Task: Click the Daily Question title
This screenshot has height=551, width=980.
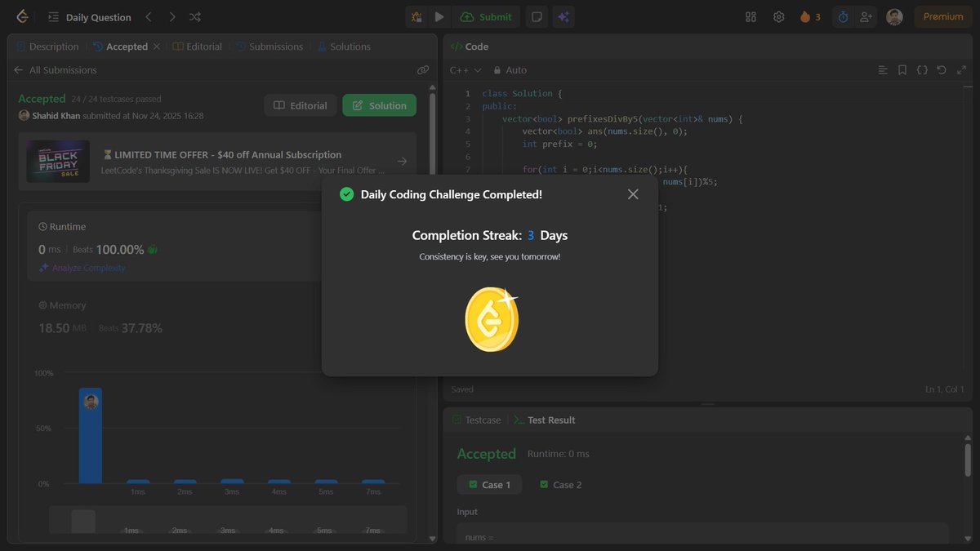Action: (x=99, y=17)
